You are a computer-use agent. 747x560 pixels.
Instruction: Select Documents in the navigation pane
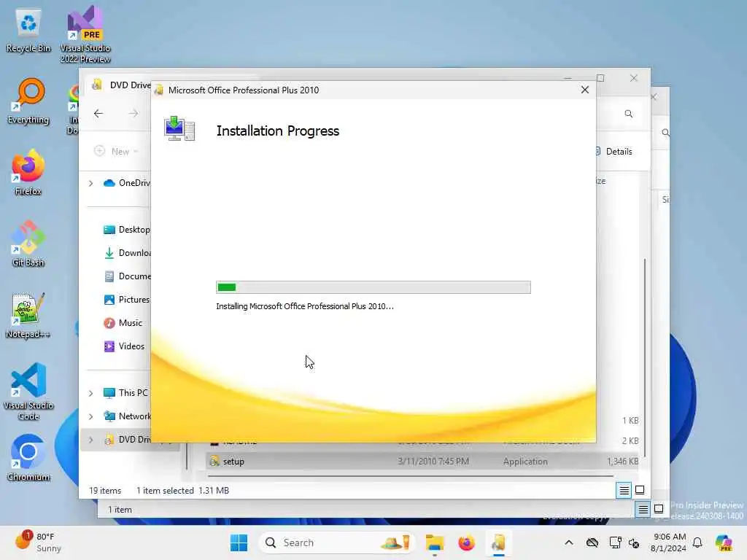126,276
